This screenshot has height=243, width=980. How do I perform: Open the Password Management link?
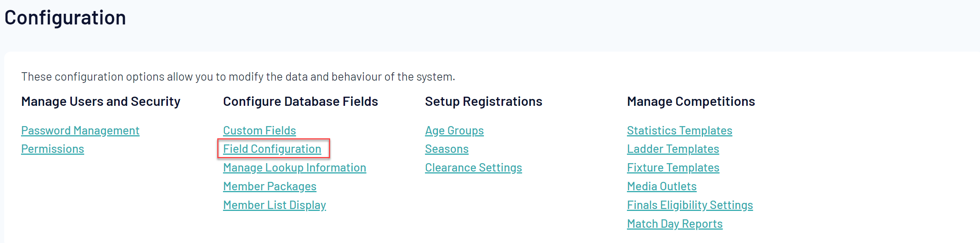pos(80,131)
